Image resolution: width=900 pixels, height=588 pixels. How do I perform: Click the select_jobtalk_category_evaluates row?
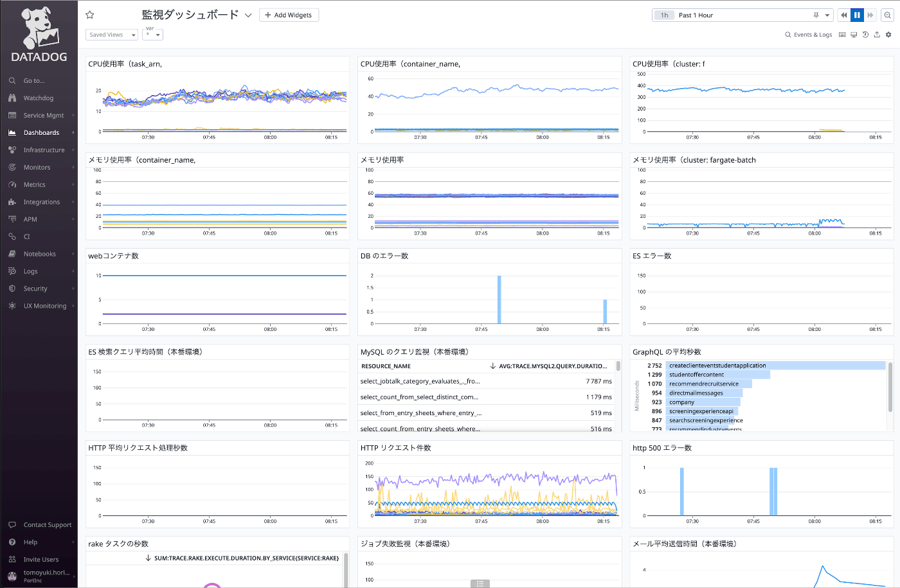(x=487, y=382)
